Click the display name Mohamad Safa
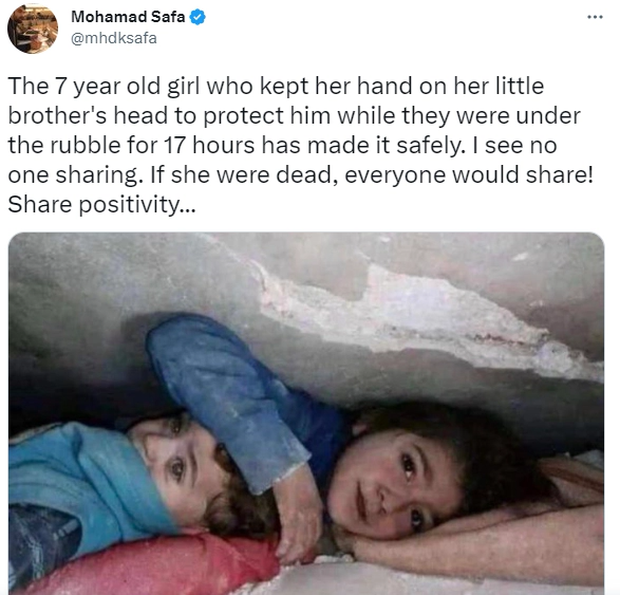620x595 pixels. pyautogui.click(x=128, y=17)
